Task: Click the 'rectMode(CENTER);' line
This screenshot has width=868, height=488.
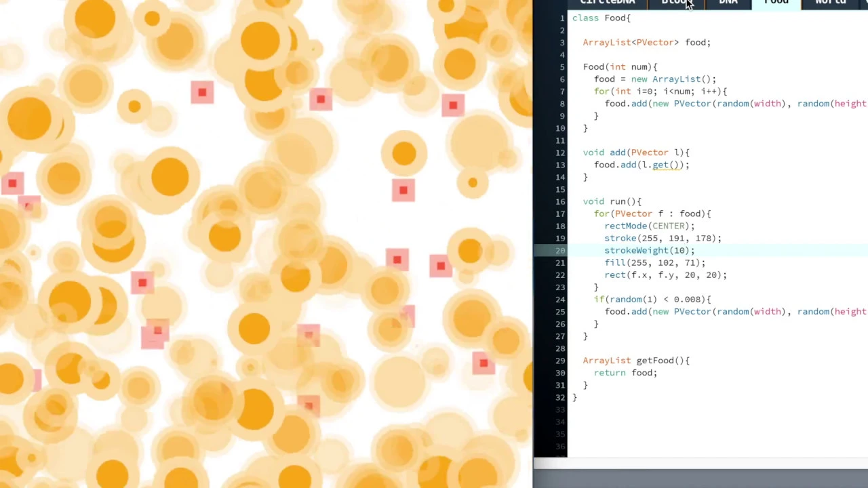Action: pyautogui.click(x=650, y=226)
